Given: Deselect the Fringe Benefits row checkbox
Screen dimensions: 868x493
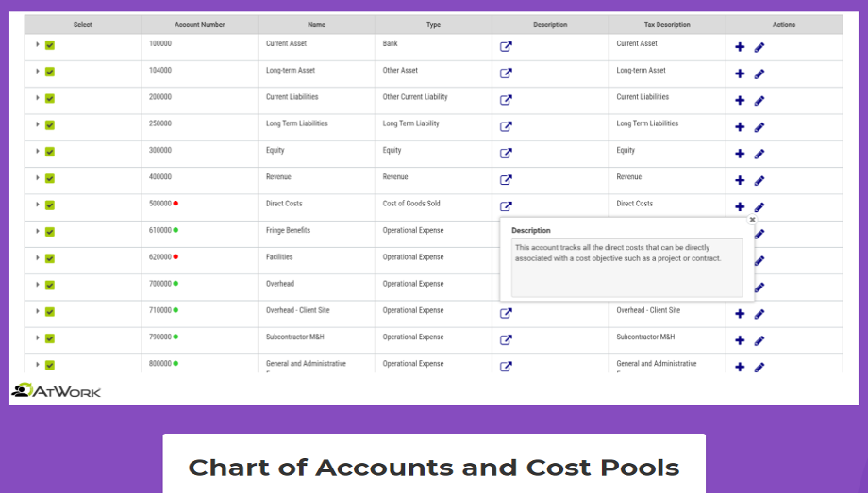Looking at the screenshot, I should [x=50, y=232].
